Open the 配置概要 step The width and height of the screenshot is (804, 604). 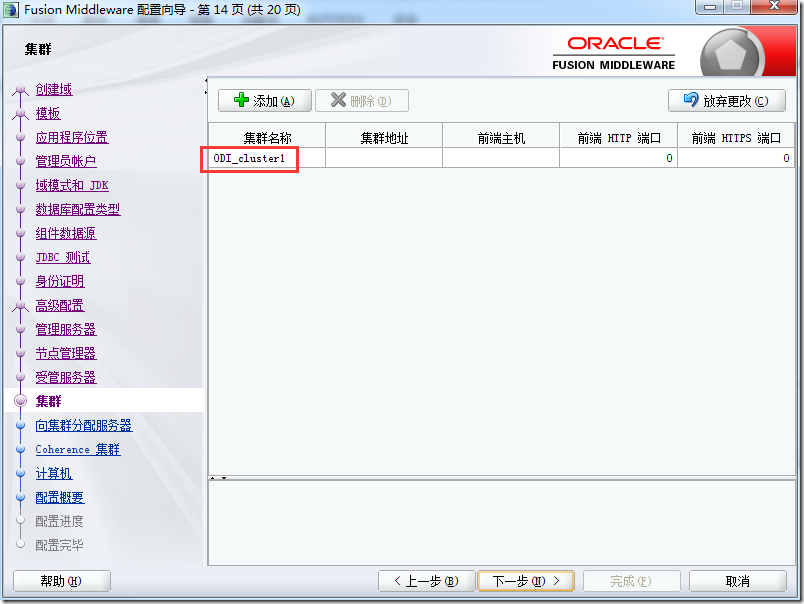[x=59, y=497]
